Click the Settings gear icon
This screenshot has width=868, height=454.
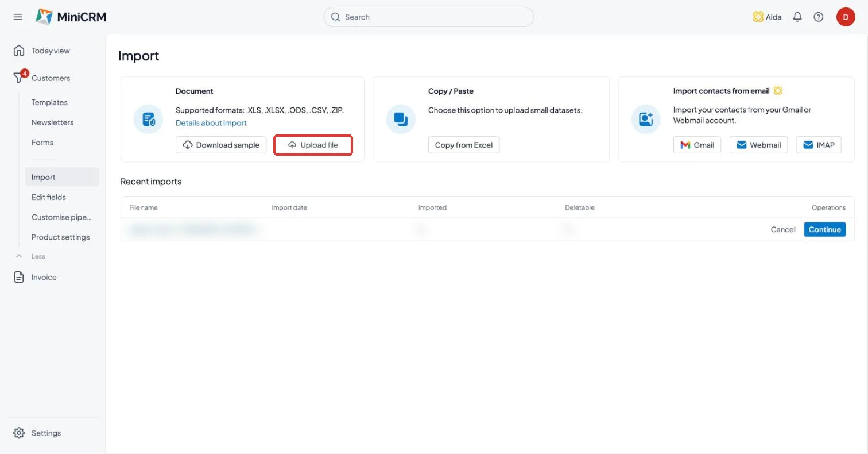pos(19,433)
